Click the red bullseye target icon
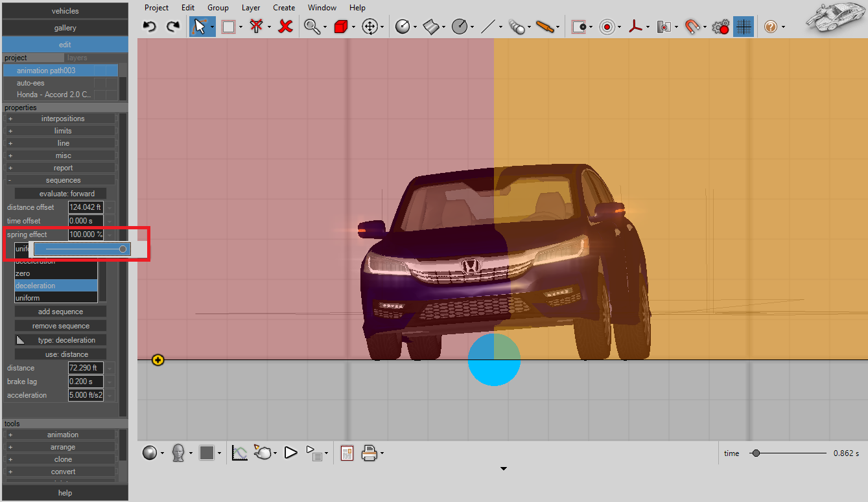Screen dimensions: 868x502 pyautogui.click(x=607, y=27)
